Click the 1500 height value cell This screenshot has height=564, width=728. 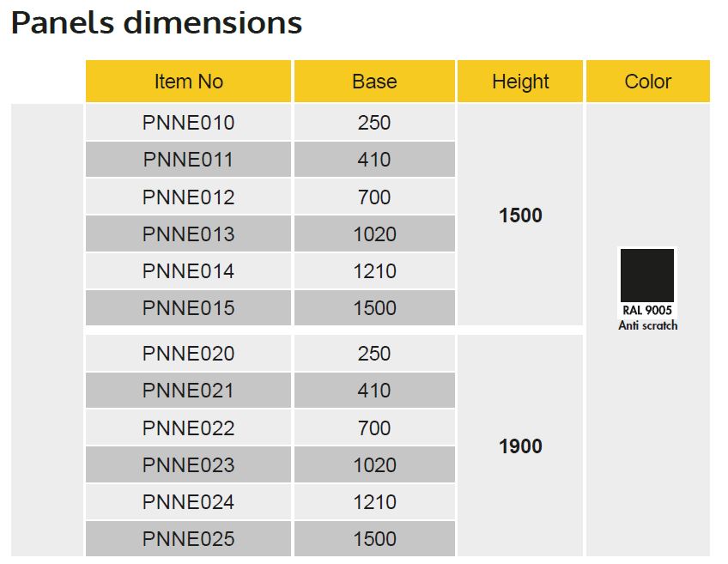tap(520, 215)
